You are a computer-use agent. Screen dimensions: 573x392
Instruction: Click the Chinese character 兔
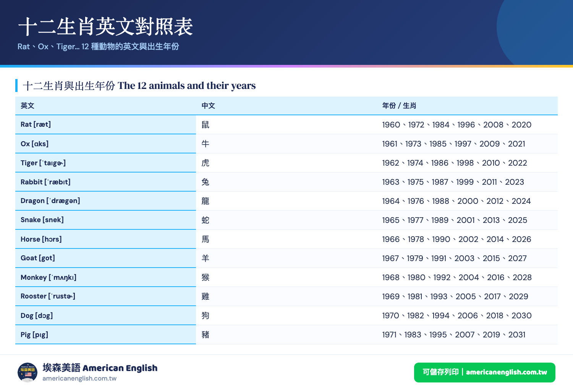pos(206,182)
